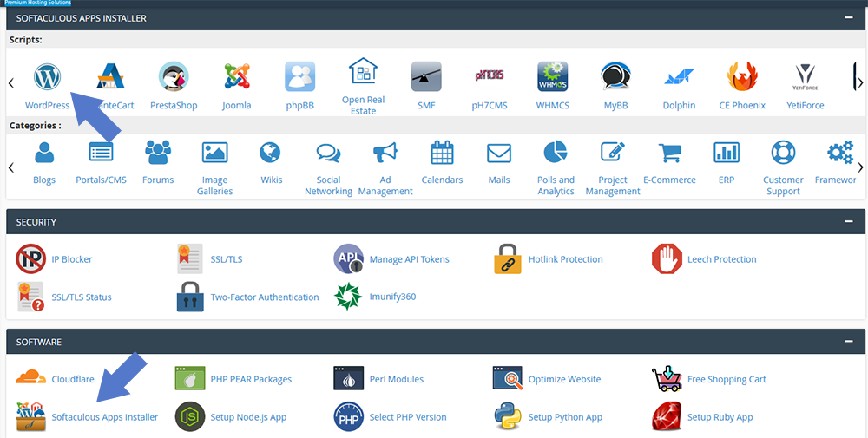Viewport: 868px width, 438px height.
Task: Open the Ad Management category icon
Action: [x=385, y=152]
